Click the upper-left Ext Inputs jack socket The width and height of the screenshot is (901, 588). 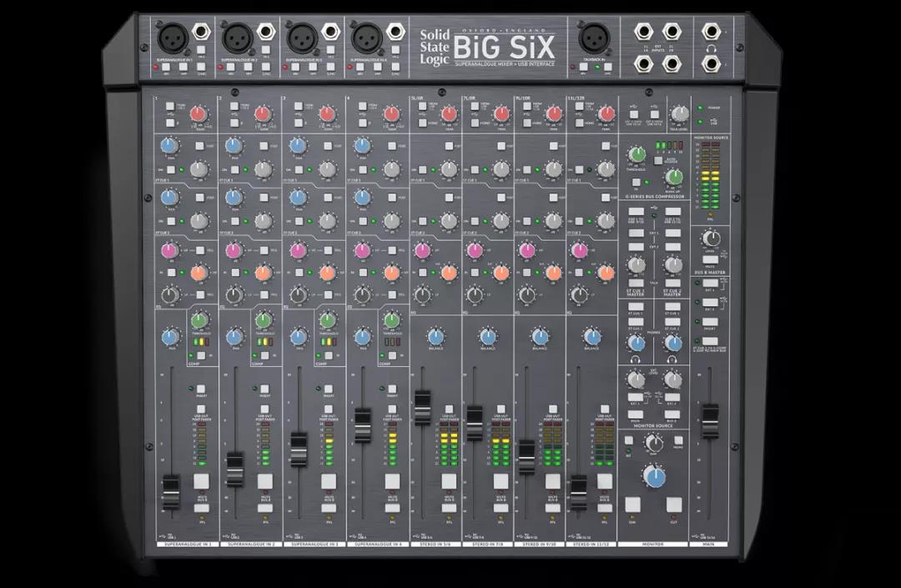tap(643, 32)
